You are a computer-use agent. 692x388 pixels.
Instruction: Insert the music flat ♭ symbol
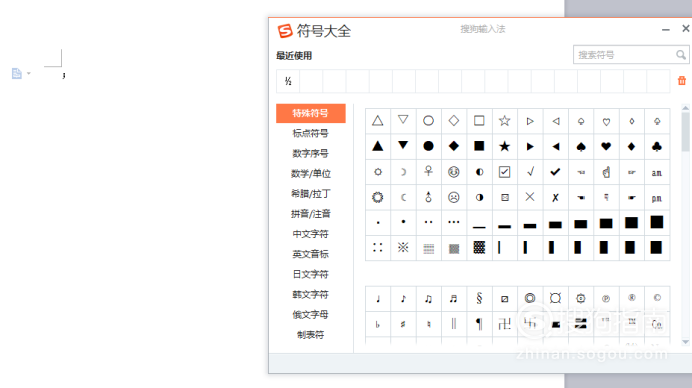tap(378, 324)
